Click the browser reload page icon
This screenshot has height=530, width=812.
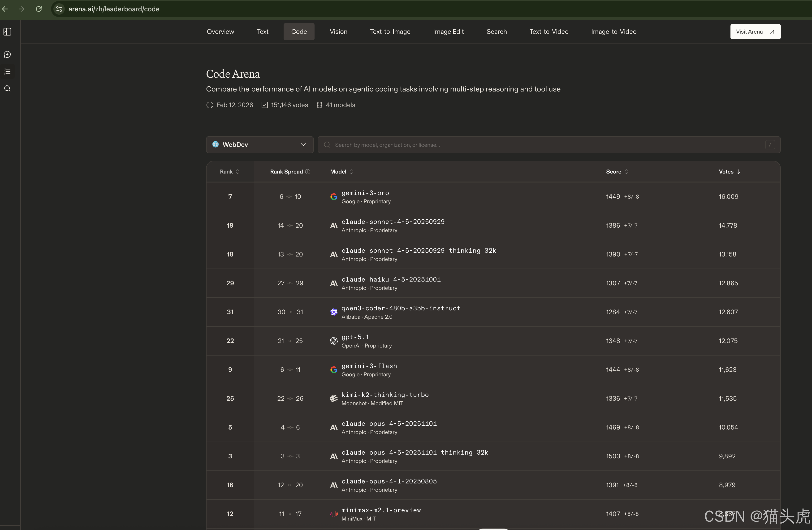[x=39, y=9]
